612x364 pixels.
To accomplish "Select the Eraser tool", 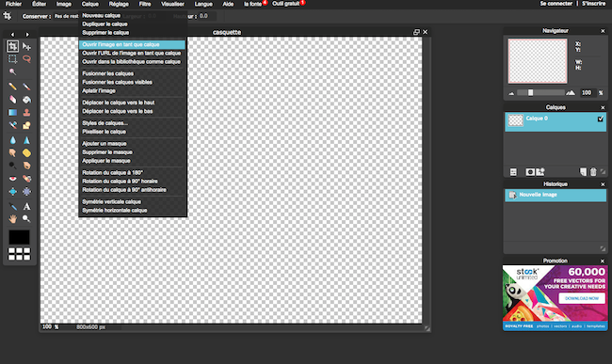I will click(12, 100).
